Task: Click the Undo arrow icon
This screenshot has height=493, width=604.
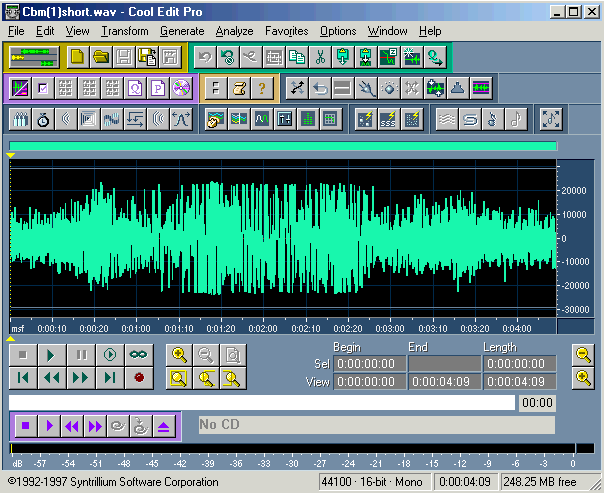Action: click(205, 56)
